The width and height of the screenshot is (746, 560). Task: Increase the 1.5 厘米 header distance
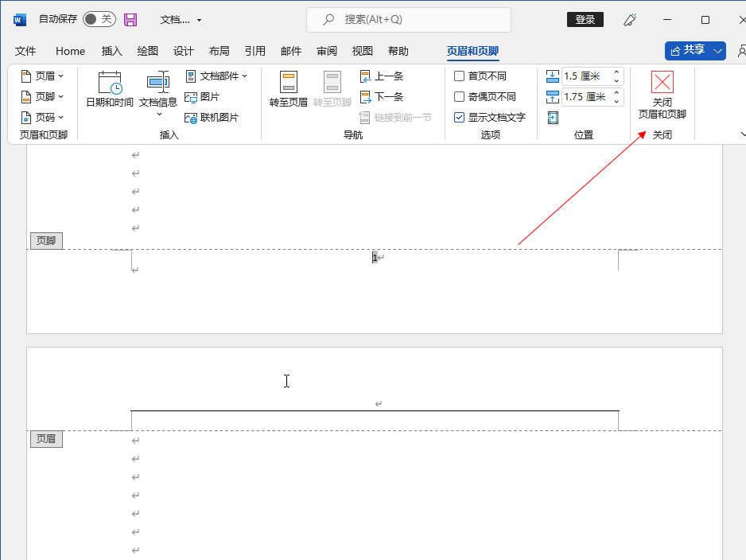point(616,72)
